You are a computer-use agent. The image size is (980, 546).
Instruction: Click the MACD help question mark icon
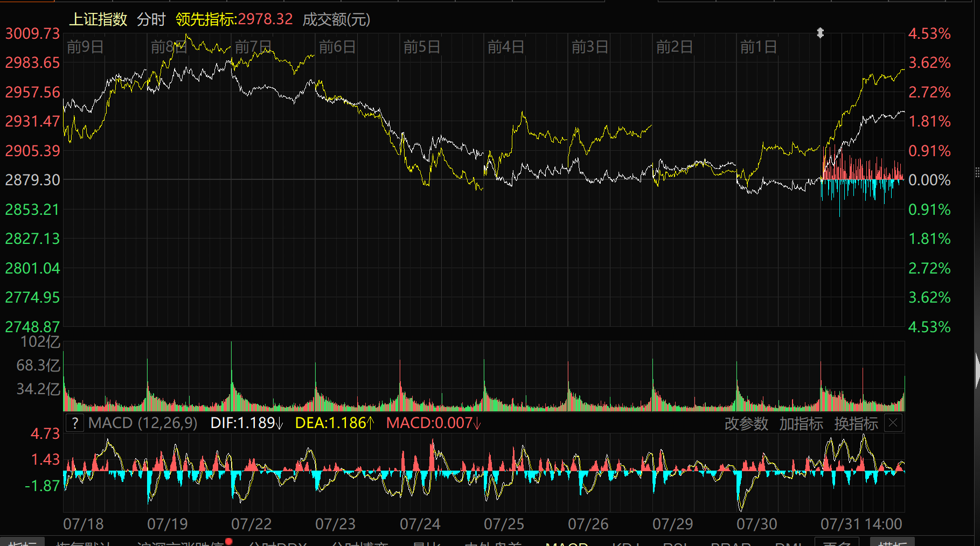click(x=75, y=423)
